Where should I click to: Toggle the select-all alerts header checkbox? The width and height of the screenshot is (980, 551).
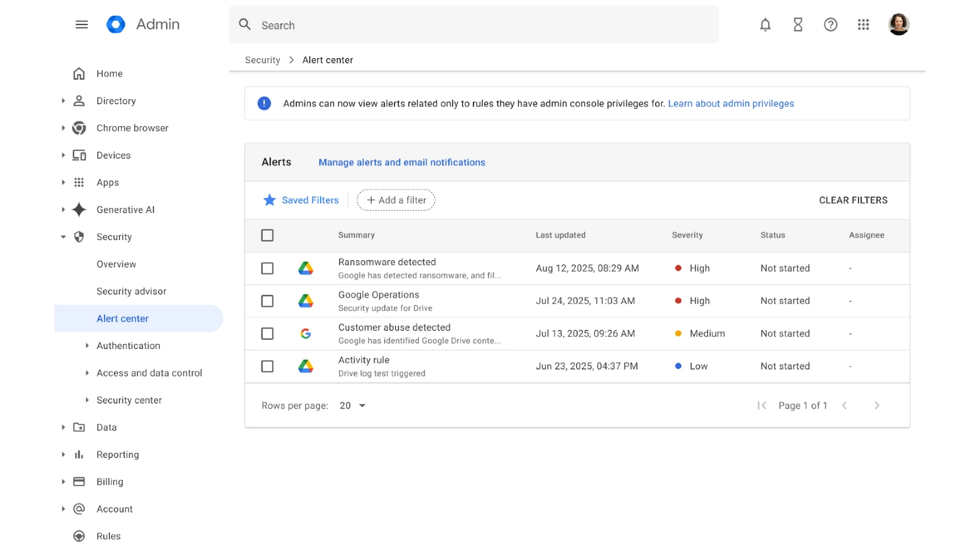click(267, 235)
